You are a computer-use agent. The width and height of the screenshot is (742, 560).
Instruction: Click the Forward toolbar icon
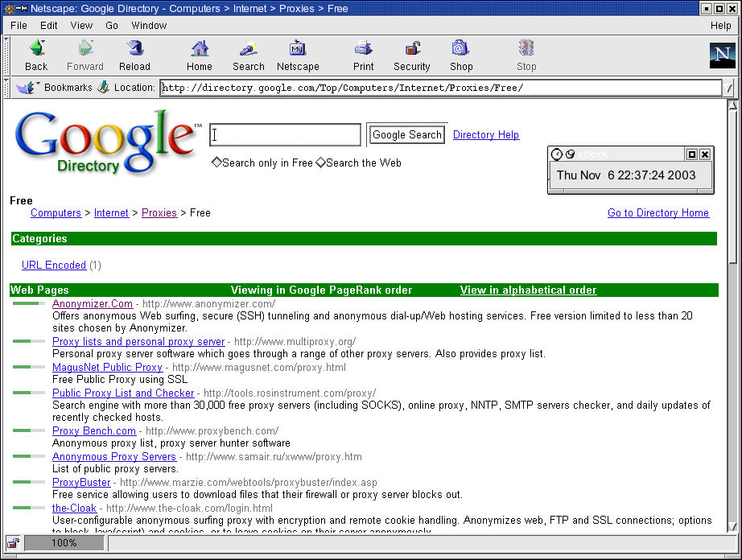click(85, 49)
